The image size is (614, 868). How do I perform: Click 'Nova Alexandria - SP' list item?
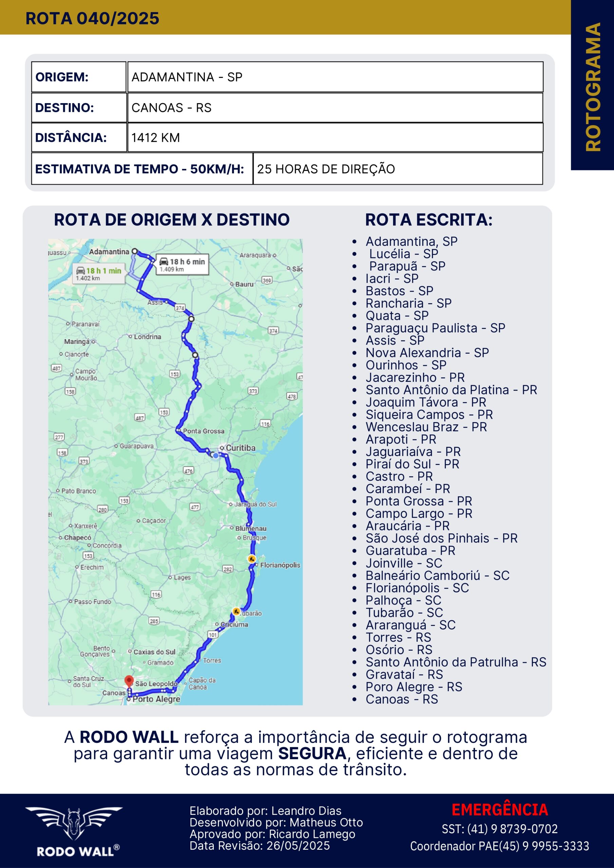(427, 353)
